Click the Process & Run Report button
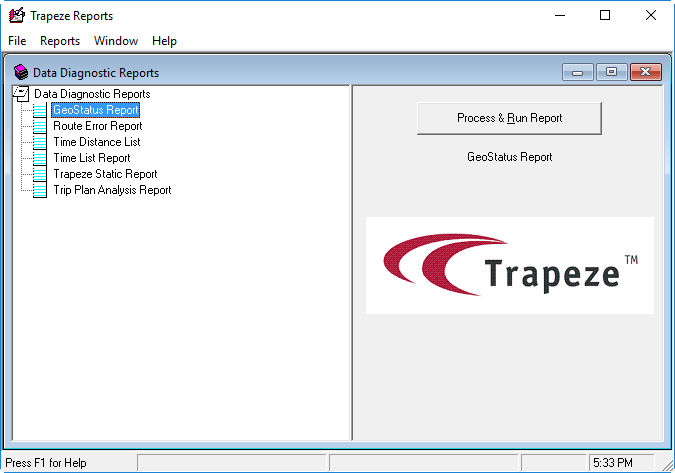This screenshot has width=675, height=473. pos(509,118)
